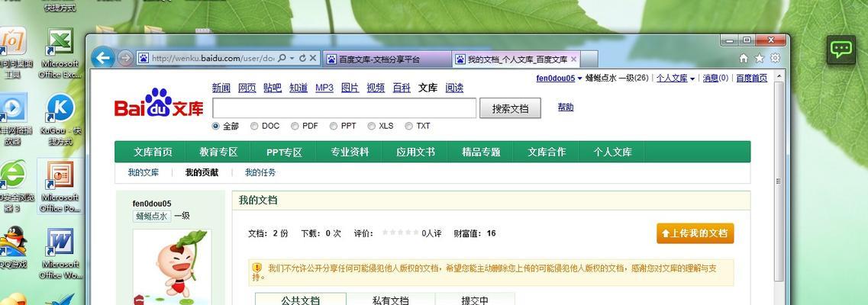The height and width of the screenshot is (305, 868).
Task: Refresh the page with the reload icon
Action: click(302, 58)
